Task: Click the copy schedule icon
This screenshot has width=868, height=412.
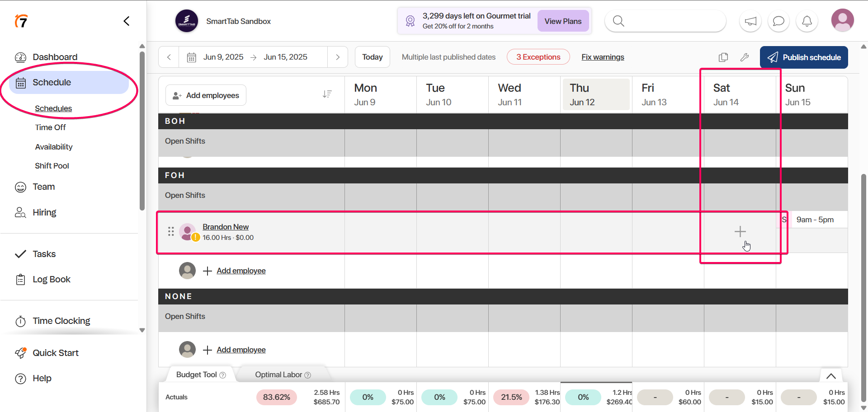Action: tap(723, 57)
